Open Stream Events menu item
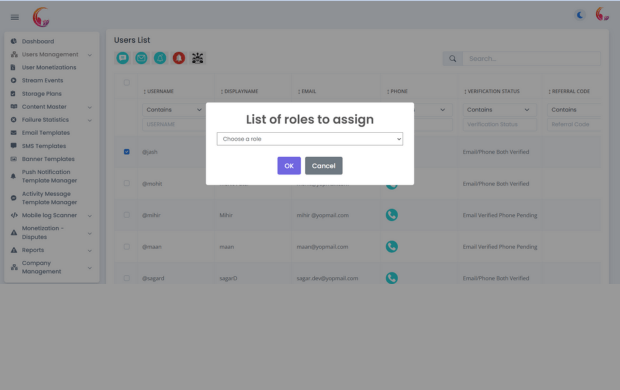 (42, 80)
